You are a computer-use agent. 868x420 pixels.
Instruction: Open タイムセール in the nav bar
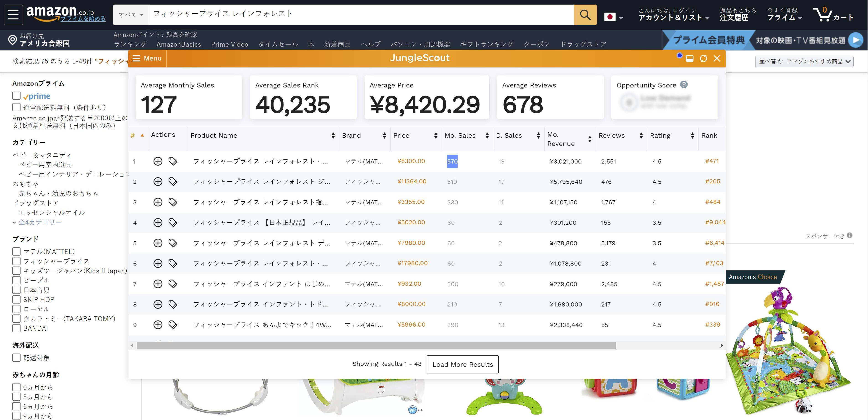[x=278, y=44]
